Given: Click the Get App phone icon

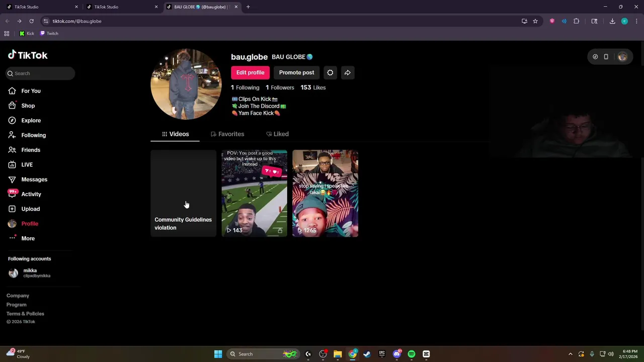Looking at the screenshot, I should (x=606, y=57).
